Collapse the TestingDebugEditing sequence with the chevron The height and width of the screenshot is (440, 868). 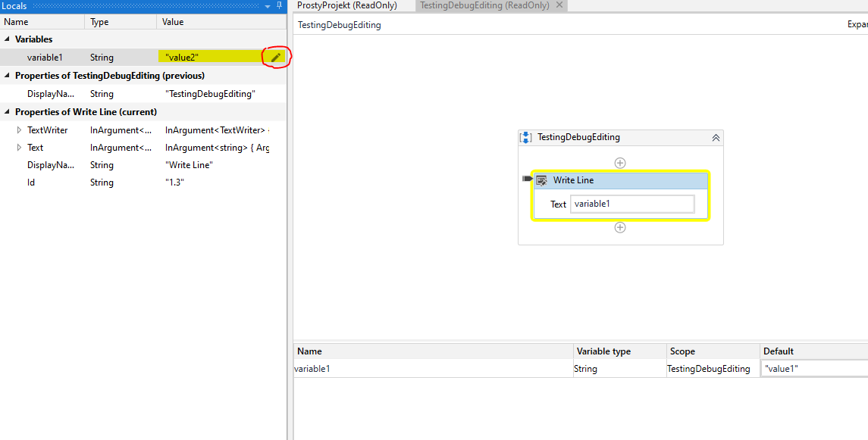click(715, 137)
